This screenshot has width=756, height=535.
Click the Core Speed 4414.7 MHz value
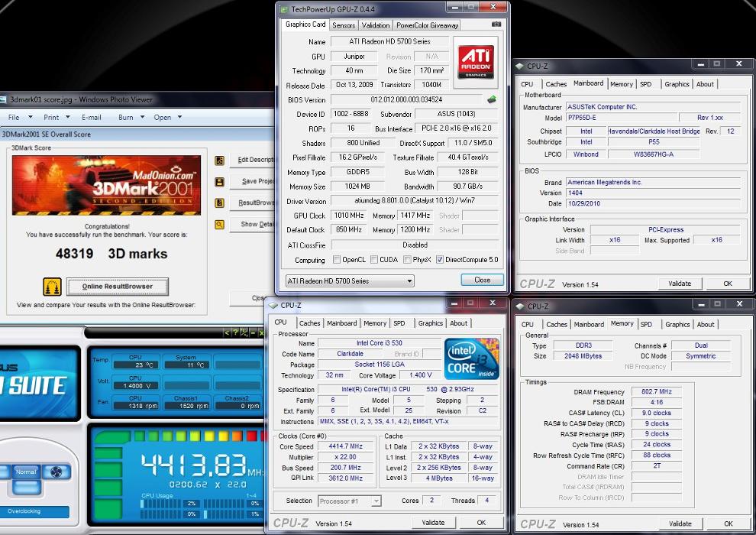coord(346,446)
